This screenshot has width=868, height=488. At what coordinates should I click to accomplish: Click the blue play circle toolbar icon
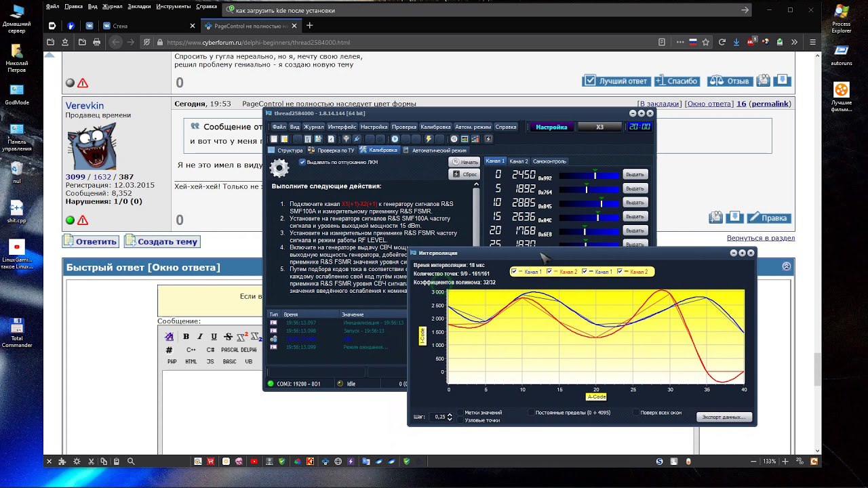click(x=395, y=139)
